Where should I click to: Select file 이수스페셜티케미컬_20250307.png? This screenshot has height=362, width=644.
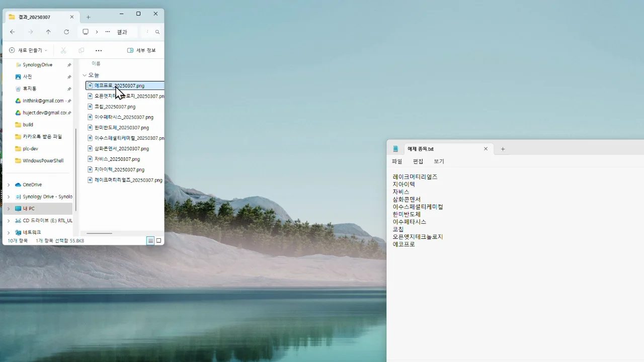(x=125, y=138)
